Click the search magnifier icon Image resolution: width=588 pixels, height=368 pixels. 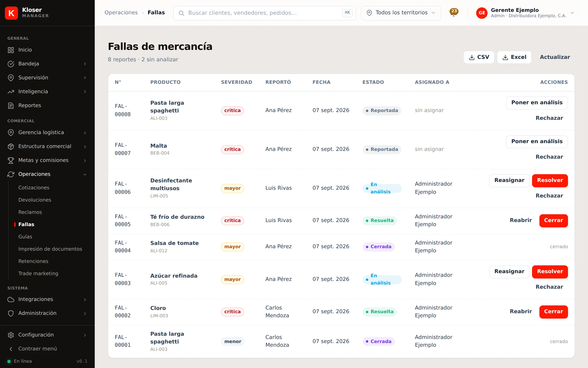click(x=181, y=13)
